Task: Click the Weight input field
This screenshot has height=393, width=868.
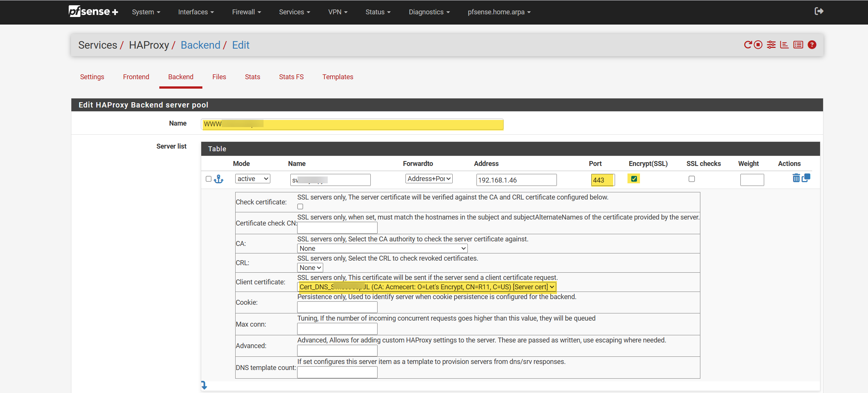Action: (x=752, y=180)
